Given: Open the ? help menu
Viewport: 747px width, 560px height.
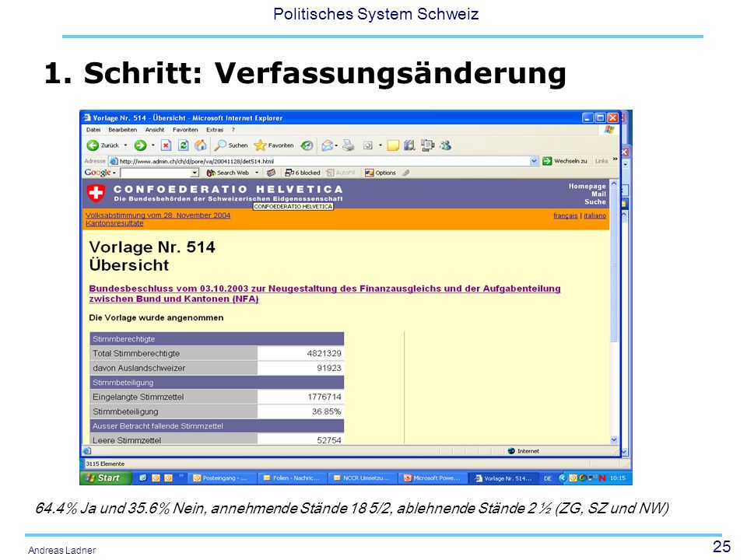Looking at the screenshot, I should (x=233, y=130).
